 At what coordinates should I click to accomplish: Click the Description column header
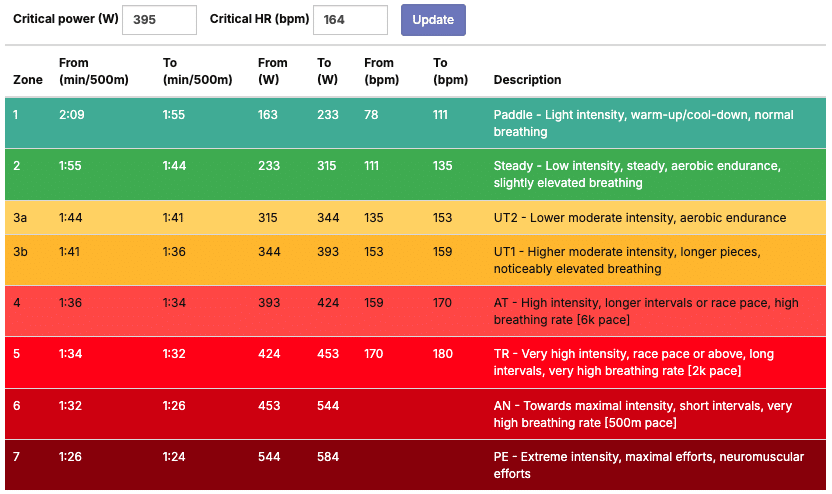(527, 80)
